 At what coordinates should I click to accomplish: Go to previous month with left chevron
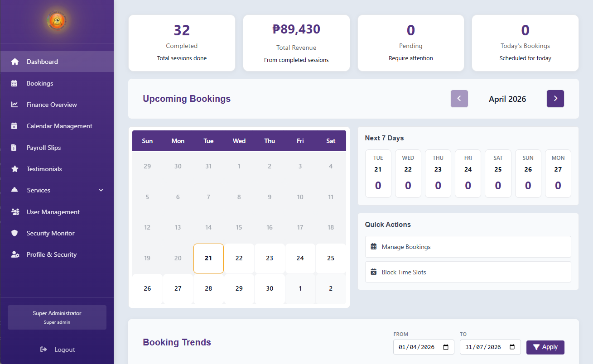point(459,99)
